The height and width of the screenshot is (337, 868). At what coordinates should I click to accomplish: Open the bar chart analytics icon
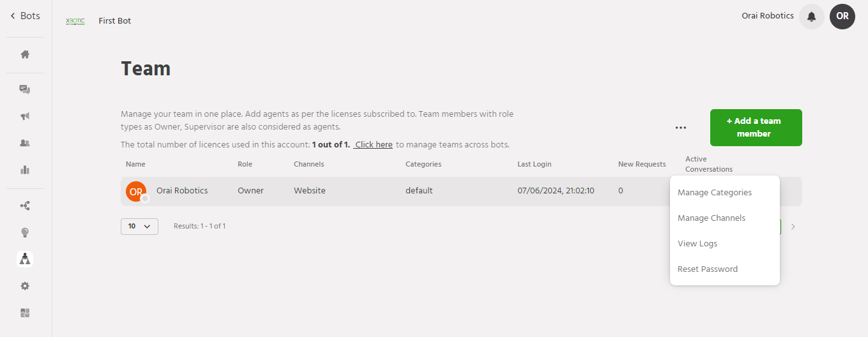[25, 170]
